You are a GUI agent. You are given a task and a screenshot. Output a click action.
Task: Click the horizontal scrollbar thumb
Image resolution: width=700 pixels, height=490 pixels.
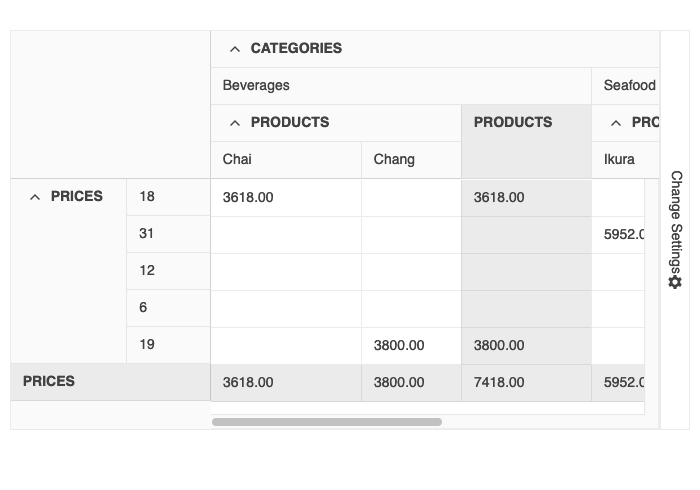326,422
